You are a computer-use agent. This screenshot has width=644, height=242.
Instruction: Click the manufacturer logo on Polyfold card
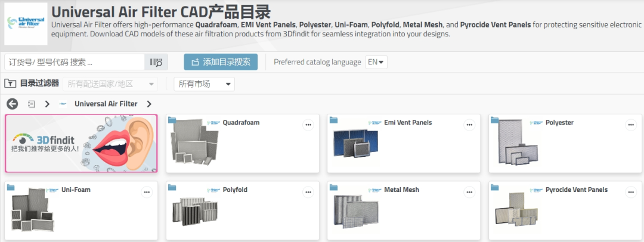213,190
